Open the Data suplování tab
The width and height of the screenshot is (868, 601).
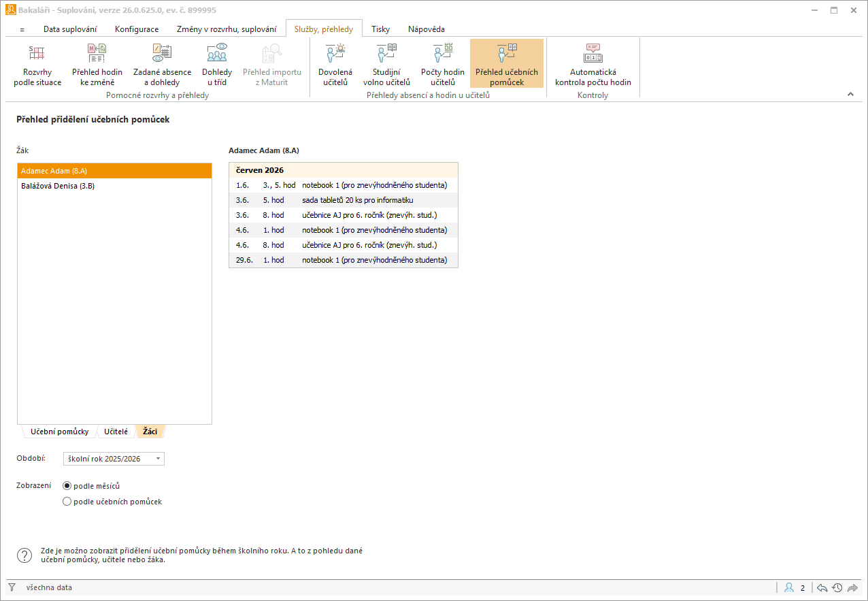[x=70, y=29]
